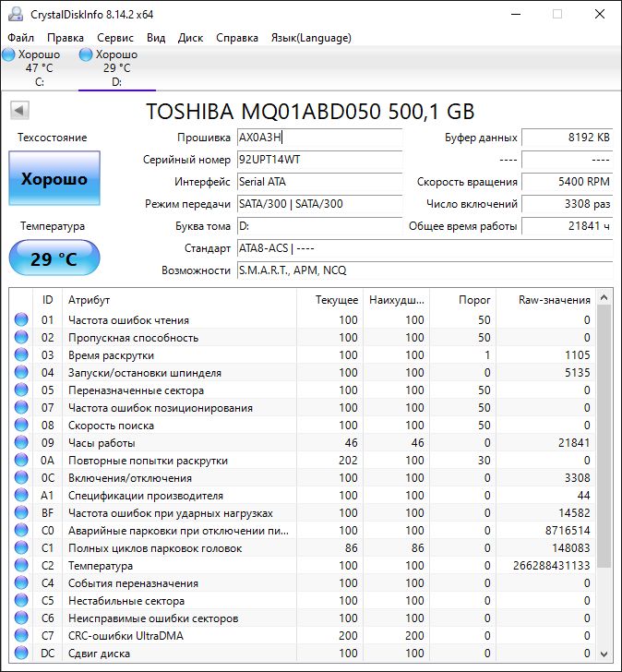Open the Сервис menu

(115, 38)
